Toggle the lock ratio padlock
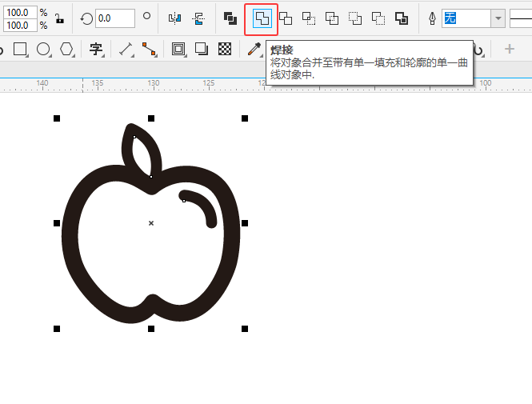The height and width of the screenshot is (404, 532). pos(60,18)
